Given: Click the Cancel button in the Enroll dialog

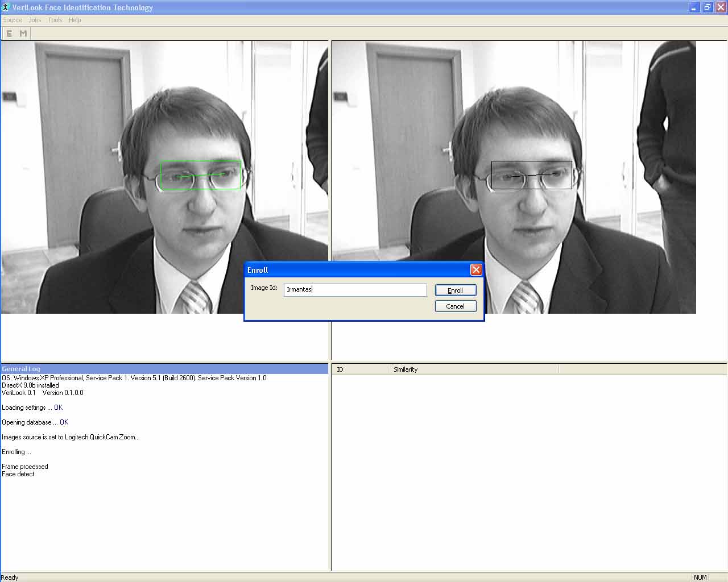Looking at the screenshot, I should (x=455, y=306).
